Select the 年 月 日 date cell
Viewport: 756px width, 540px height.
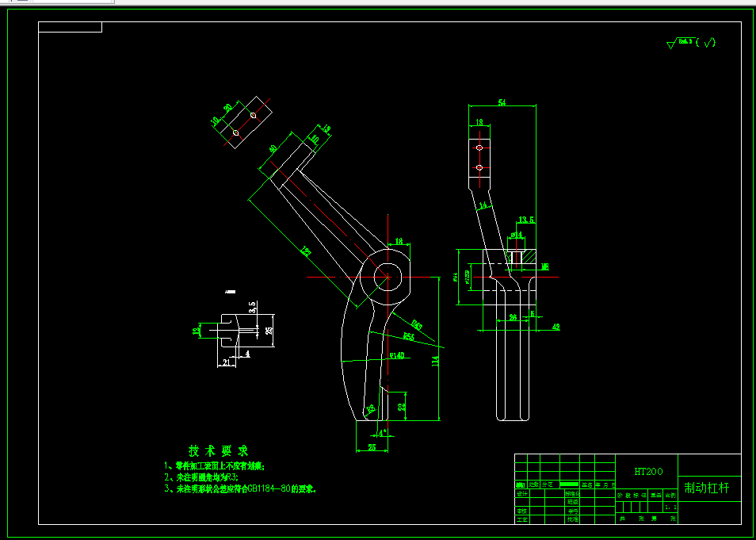605,484
